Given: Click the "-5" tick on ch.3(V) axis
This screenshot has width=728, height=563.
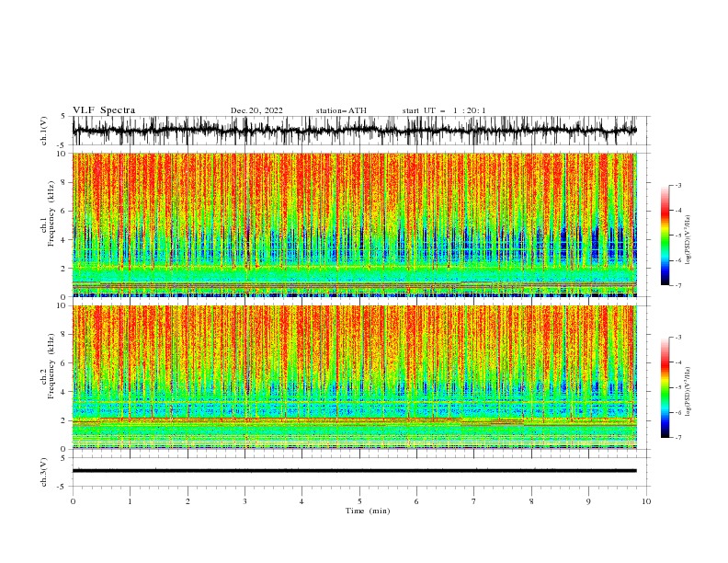Looking at the screenshot, I should pos(61,487).
